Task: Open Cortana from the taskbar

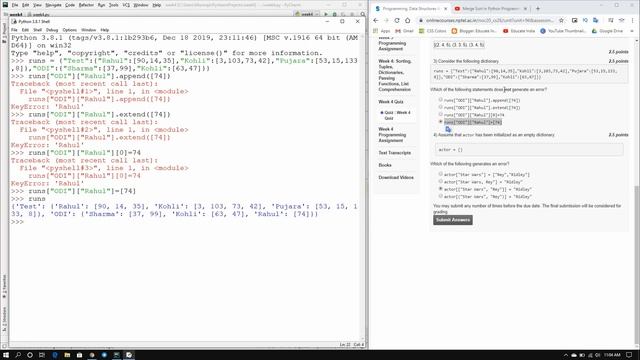Action: coord(30,355)
